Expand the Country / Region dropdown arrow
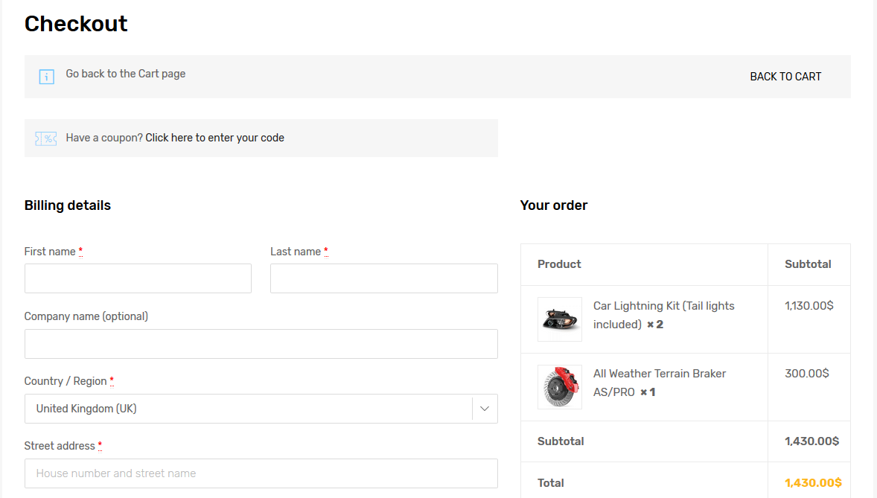877x498 pixels. 484,408
